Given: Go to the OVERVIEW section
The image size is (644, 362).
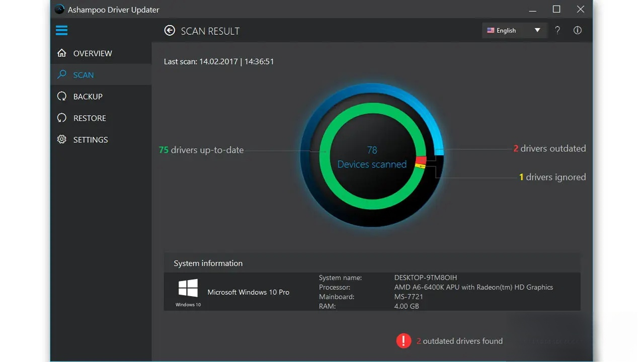Looking at the screenshot, I should 101,53.
